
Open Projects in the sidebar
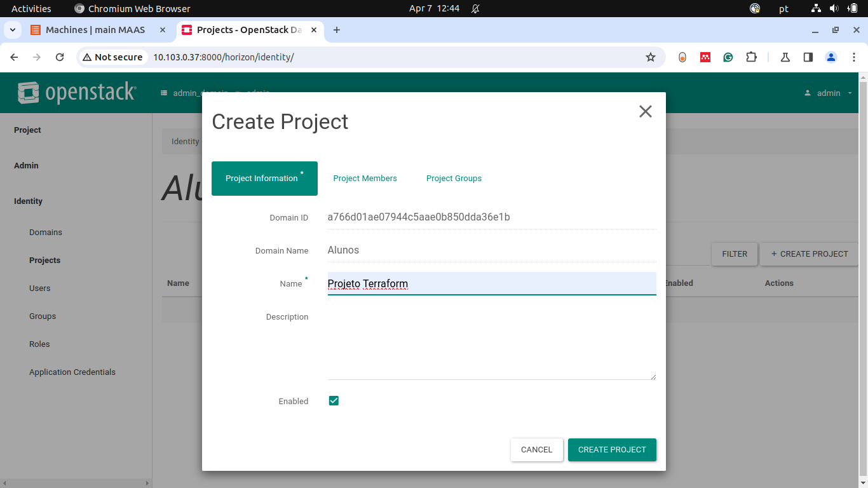[x=44, y=260]
